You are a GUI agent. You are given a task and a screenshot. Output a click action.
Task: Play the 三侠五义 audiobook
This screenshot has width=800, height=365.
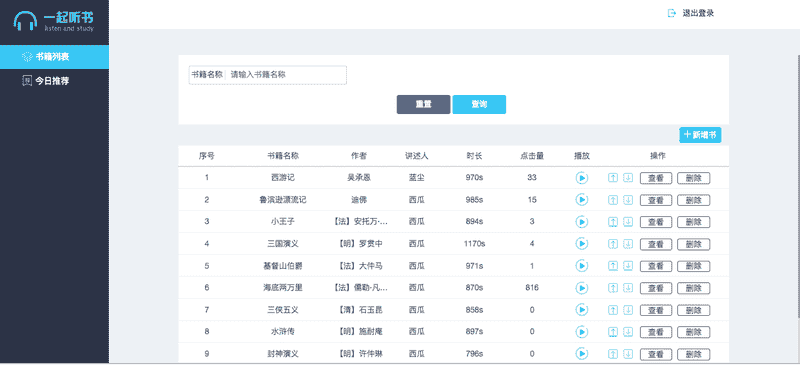pos(582,310)
